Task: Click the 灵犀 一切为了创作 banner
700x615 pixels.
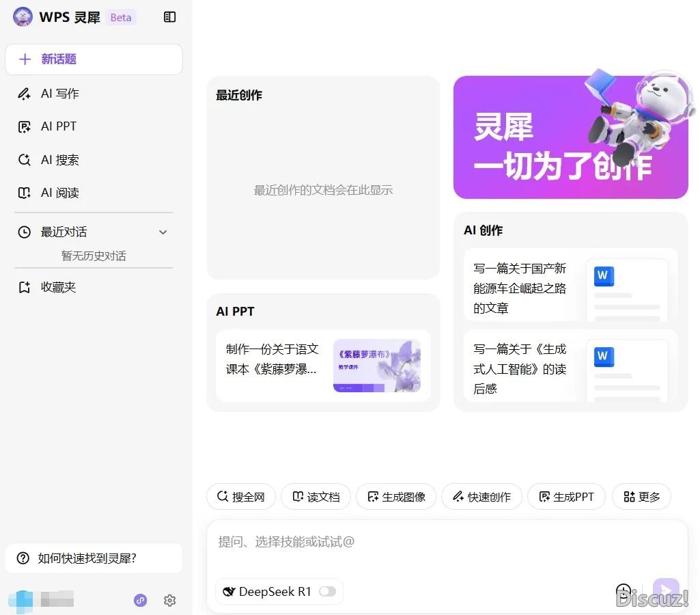Action: 570,137
